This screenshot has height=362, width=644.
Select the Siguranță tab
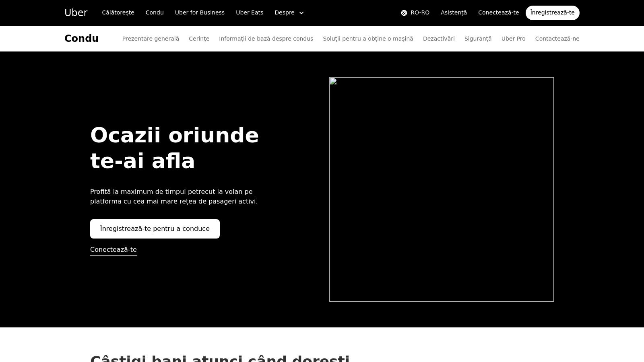pos(478,39)
